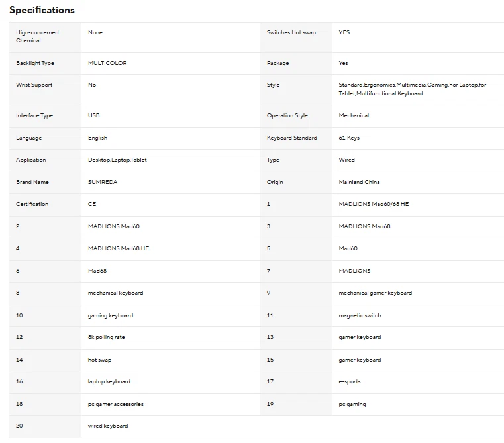The height and width of the screenshot is (443, 504).
Task: Select the Mechanical operation style value
Action: pyautogui.click(x=354, y=115)
